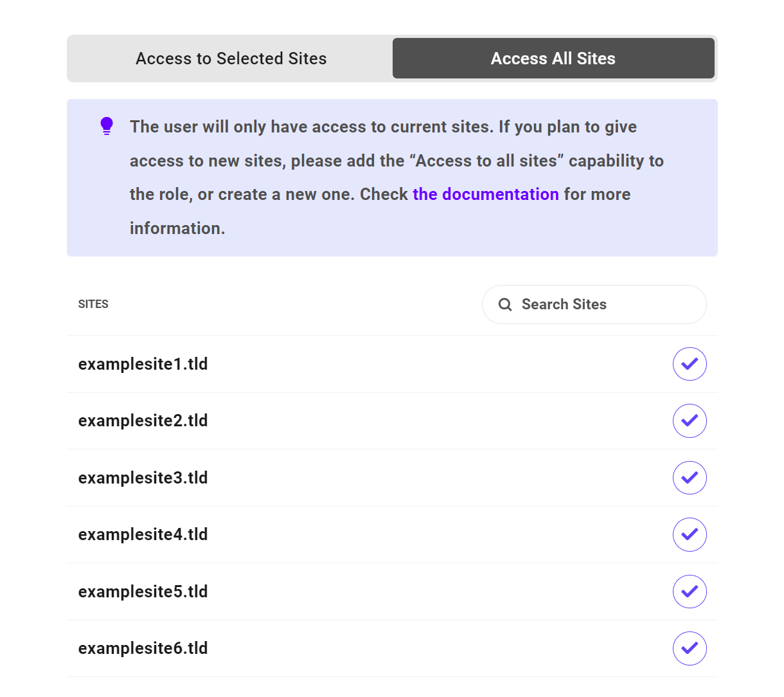The width and height of the screenshot is (784, 697).
Task: Click the examplesite5.tld site name
Action: point(143,592)
